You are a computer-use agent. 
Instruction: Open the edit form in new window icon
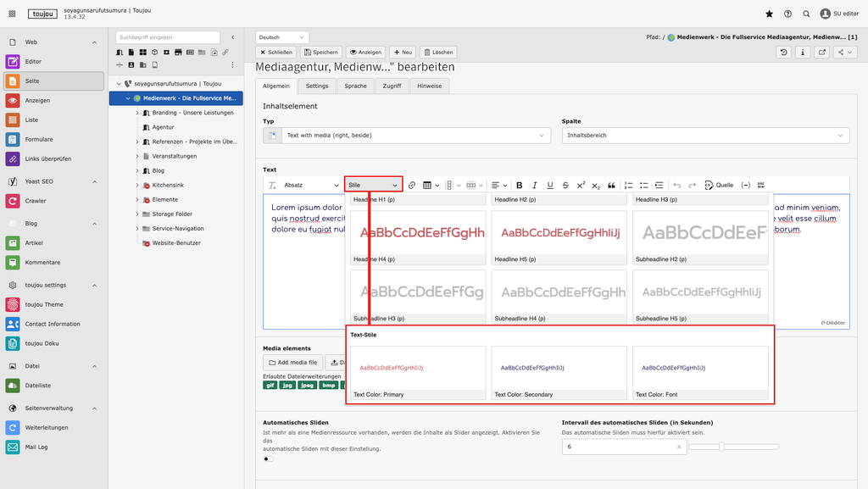tap(822, 52)
